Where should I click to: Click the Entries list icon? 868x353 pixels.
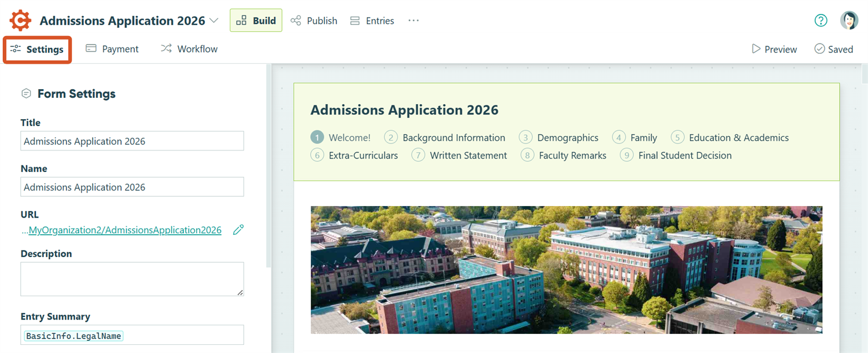pos(355,21)
